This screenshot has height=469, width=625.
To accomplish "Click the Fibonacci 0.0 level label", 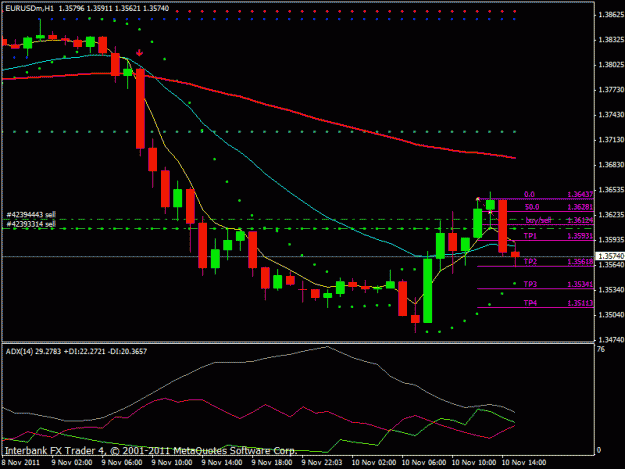I will [x=529, y=194].
